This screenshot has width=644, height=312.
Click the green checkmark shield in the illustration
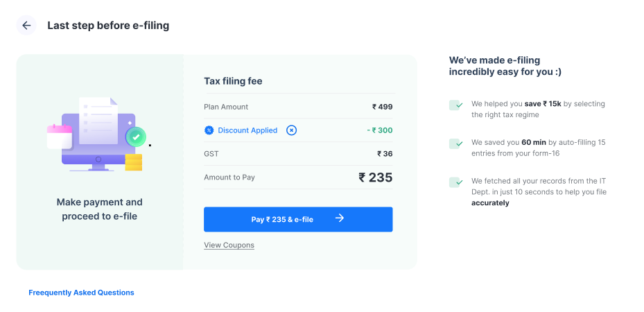coord(136,137)
